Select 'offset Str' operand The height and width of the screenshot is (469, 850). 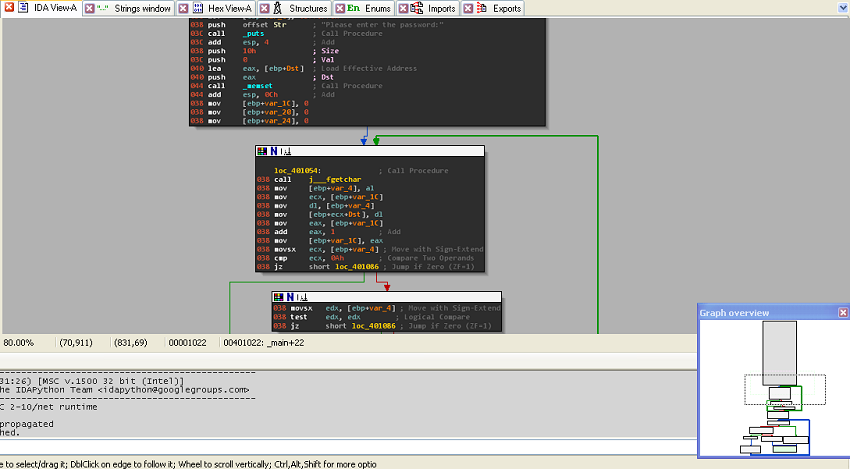264,25
